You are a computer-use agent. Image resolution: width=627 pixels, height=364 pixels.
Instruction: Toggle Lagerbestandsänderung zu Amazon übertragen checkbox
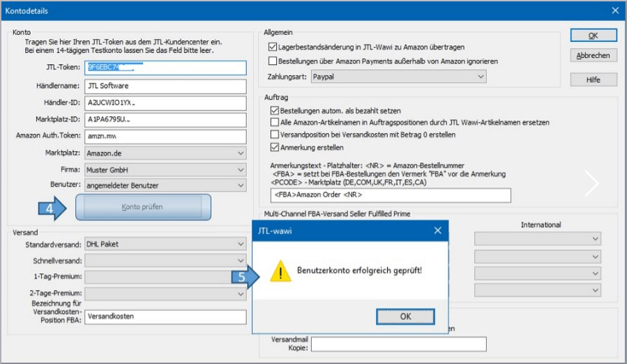point(273,47)
